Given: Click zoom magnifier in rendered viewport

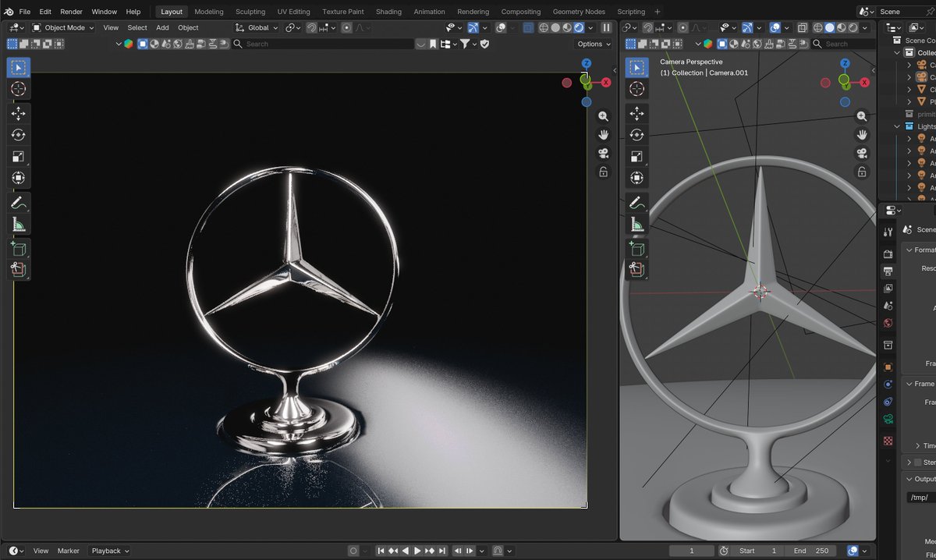Looking at the screenshot, I should [x=603, y=116].
